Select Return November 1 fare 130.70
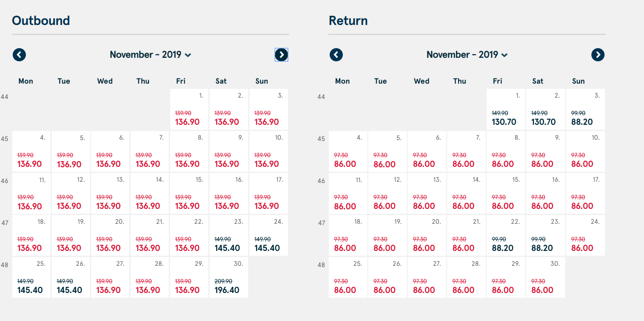This screenshot has height=321, width=644. tap(506, 109)
